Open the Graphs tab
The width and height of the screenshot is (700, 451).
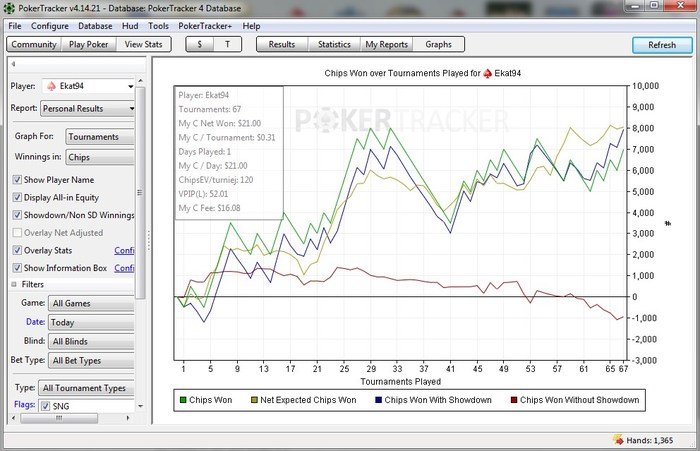pos(438,44)
